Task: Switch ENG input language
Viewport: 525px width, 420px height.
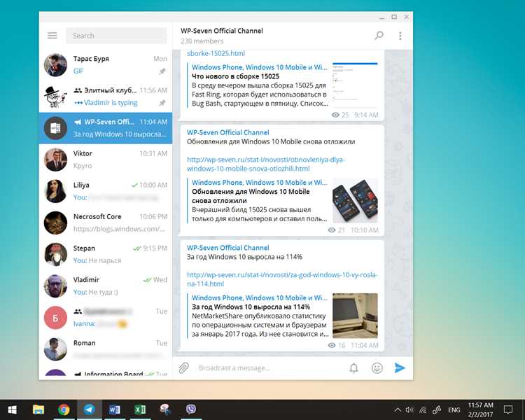Action: 454,410
